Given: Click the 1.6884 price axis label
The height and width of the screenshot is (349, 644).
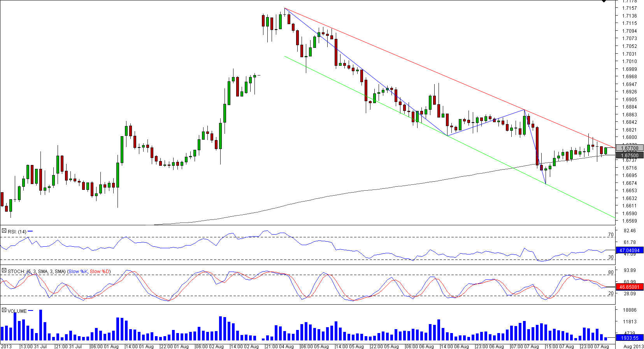Looking at the screenshot, I should [630, 107].
